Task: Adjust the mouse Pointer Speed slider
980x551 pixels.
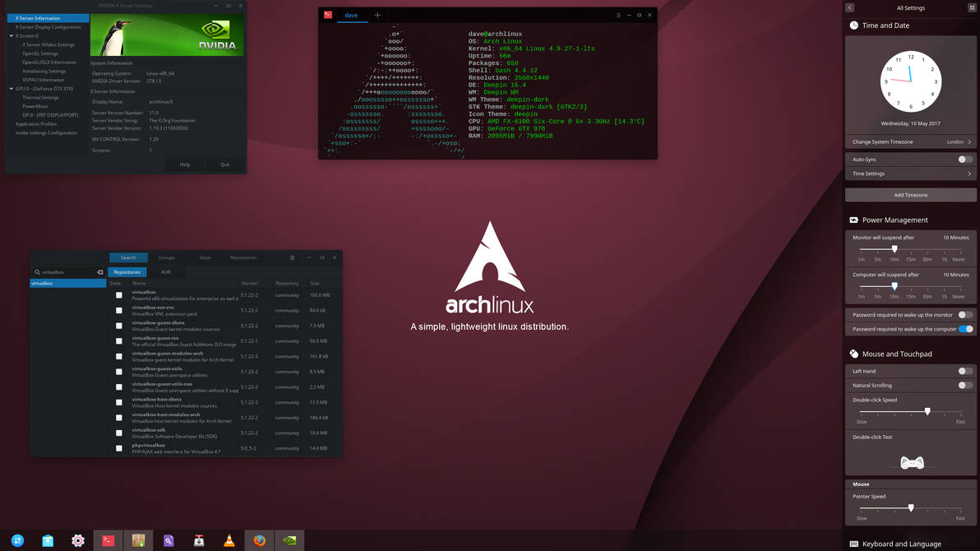Action: (x=910, y=508)
